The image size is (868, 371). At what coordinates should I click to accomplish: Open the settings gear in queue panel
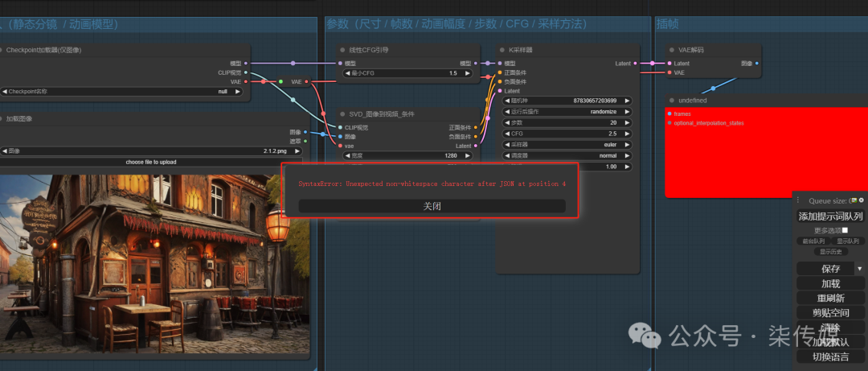861,200
